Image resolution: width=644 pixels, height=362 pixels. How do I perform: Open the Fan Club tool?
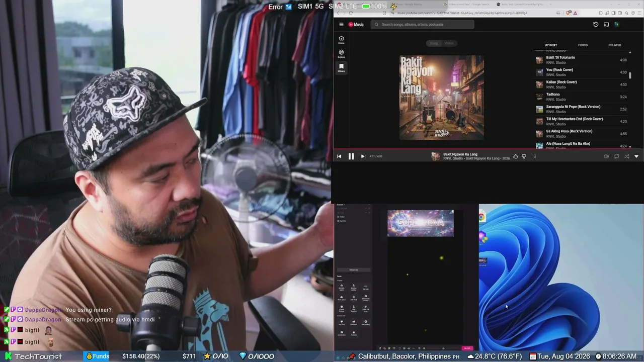342,322
